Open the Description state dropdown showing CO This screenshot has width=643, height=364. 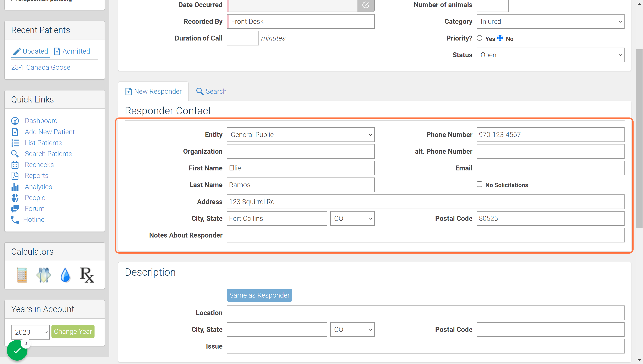point(352,329)
